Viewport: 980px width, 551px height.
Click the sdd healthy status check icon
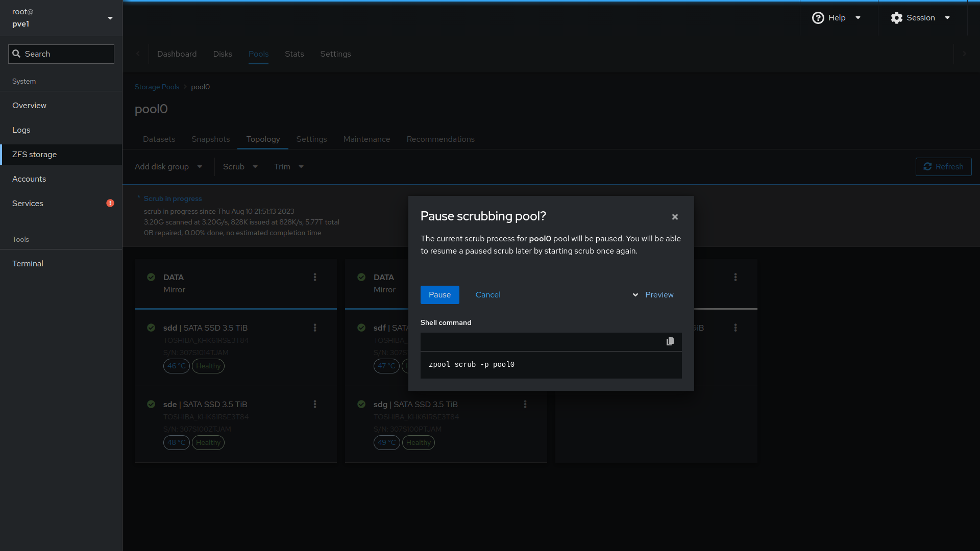[x=151, y=328]
